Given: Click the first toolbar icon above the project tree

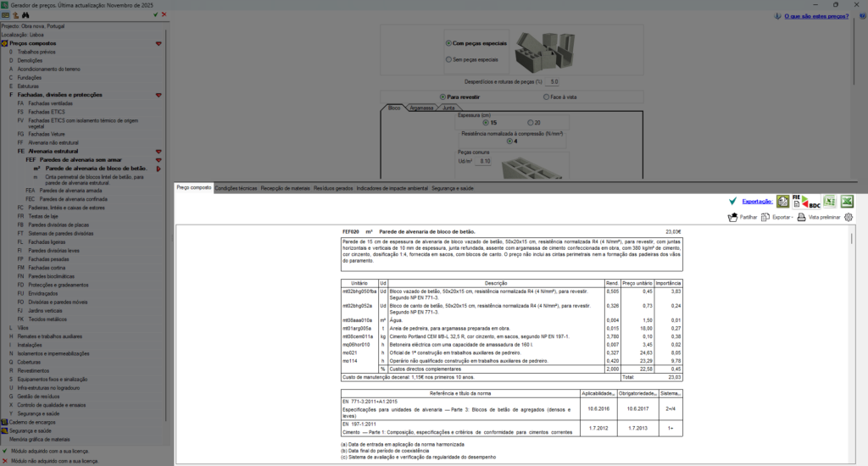Looking at the screenshot, I should point(6,15).
